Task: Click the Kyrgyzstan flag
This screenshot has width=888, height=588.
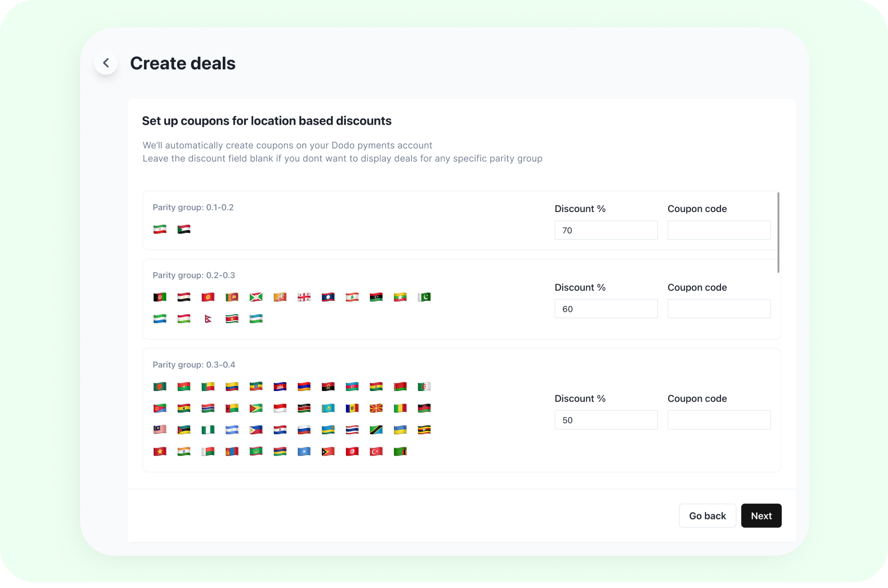Action: (x=208, y=297)
